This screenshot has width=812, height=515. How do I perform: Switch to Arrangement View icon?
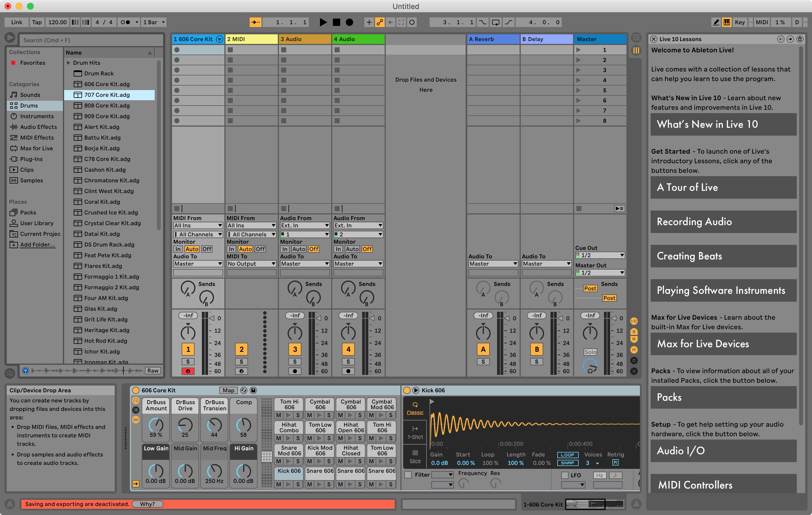pyautogui.click(x=636, y=37)
